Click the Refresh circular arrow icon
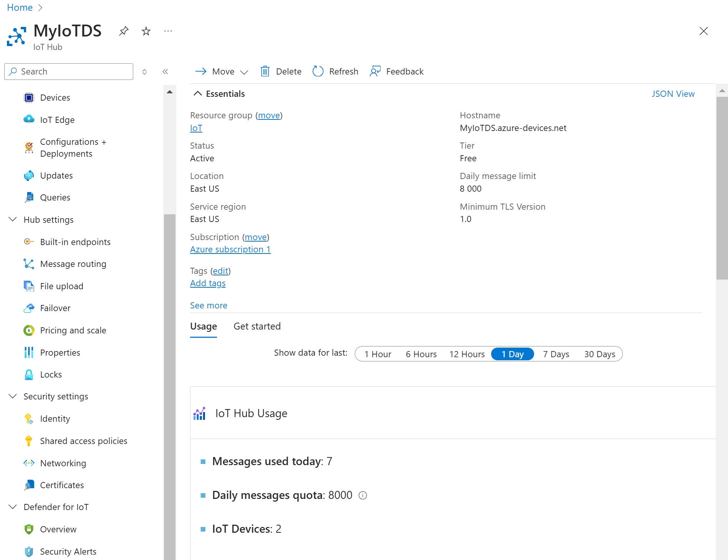 tap(318, 71)
